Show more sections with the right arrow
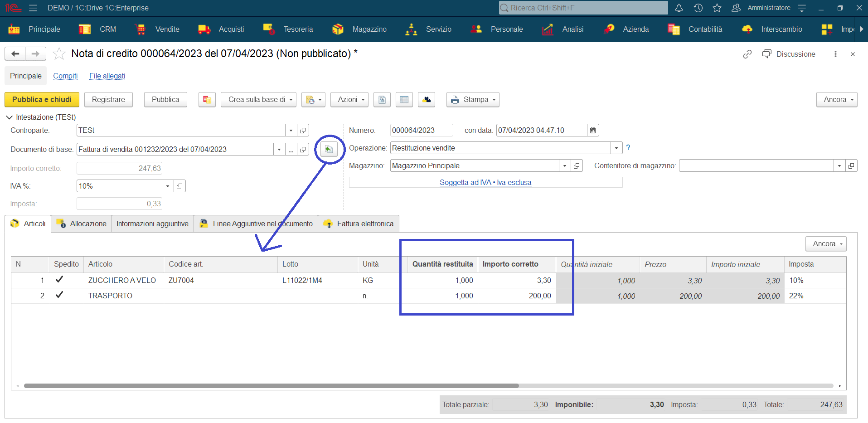This screenshot has width=868, height=423. click(x=862, y=29)
